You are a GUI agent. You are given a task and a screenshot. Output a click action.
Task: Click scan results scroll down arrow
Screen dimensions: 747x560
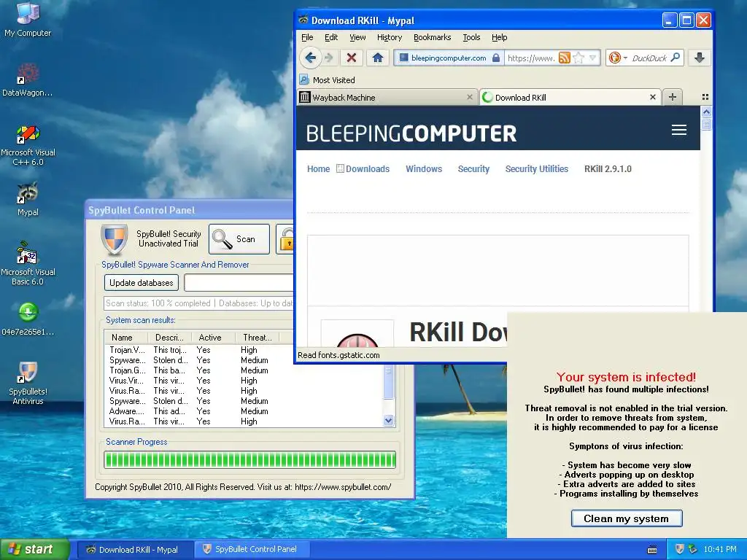coord(389,421)
